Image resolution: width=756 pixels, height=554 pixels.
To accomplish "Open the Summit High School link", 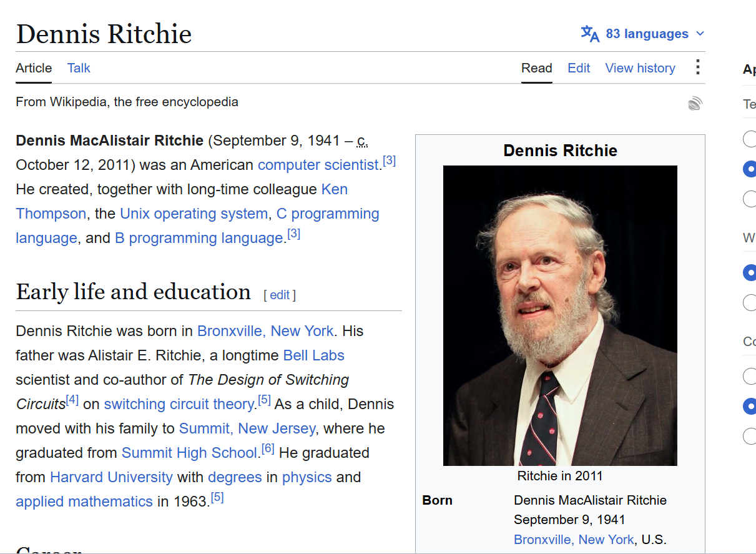I will tap(189, 453).
